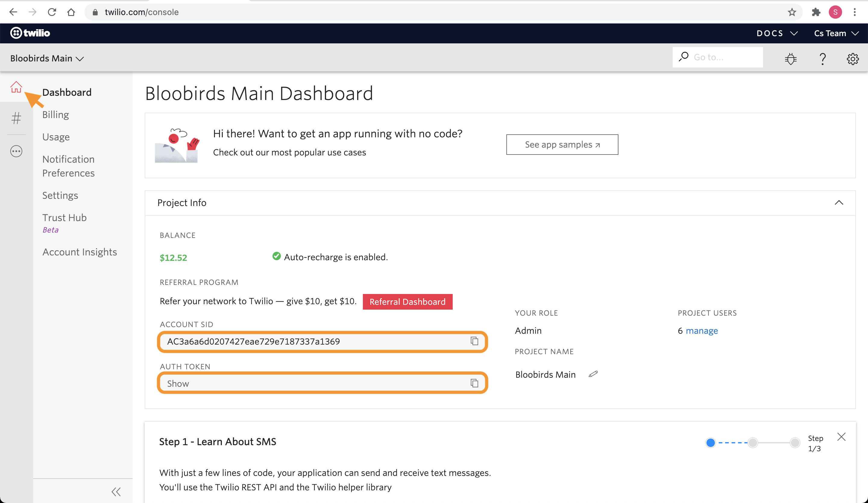
Task: Click the browser address bar URL
Action: pos(142,12)
